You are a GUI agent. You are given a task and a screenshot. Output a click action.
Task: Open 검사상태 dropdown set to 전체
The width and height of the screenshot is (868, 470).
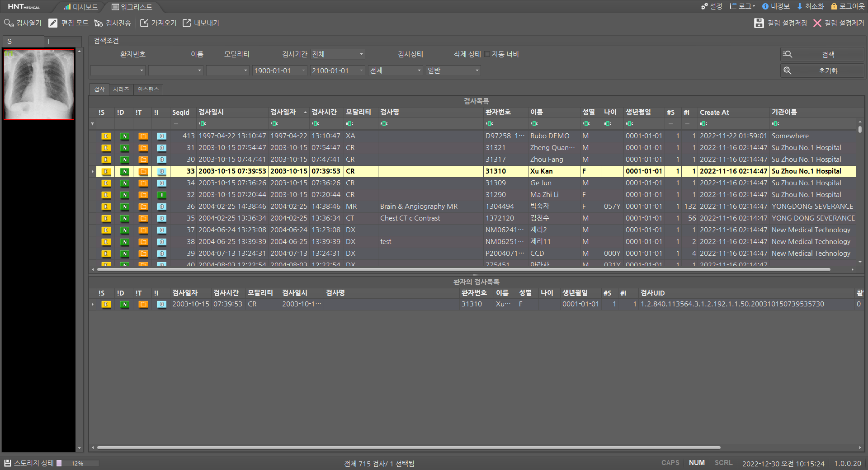coord(395,70)
